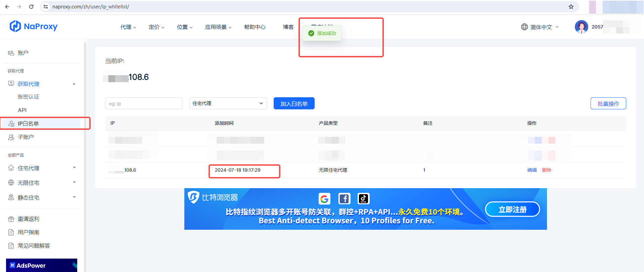Viewport: 644px width, 272px height.
Task: Click the Google icon in the banner
Action: [x=324, y=199]
